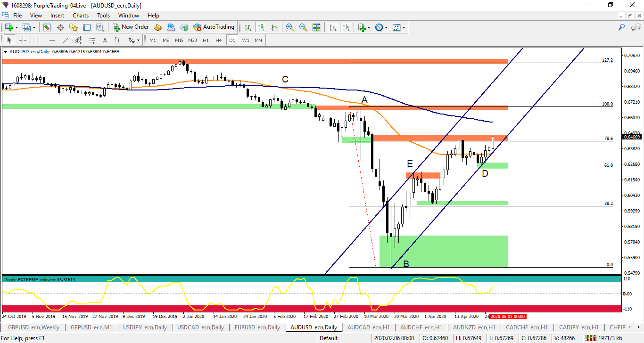Select the H1 timeframe button
This screenshot has height=343, width=644.
pos(206,40)
